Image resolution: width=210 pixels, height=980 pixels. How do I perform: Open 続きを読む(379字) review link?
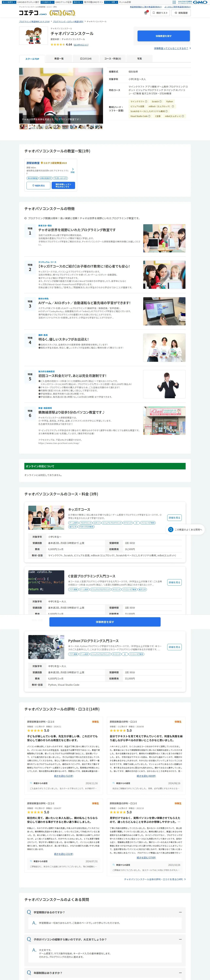tap(146, 857)
